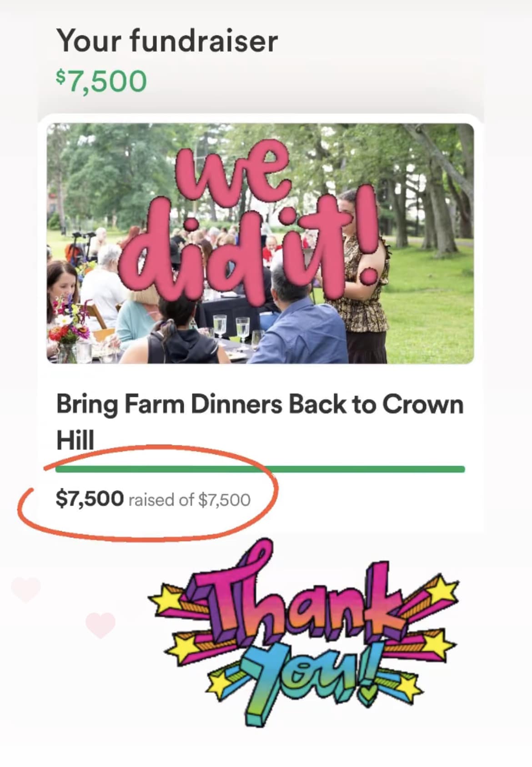Viewport: 532px width, 767px height.
Task: Click the word 'Hill' in the title
Action: point(75,440)
